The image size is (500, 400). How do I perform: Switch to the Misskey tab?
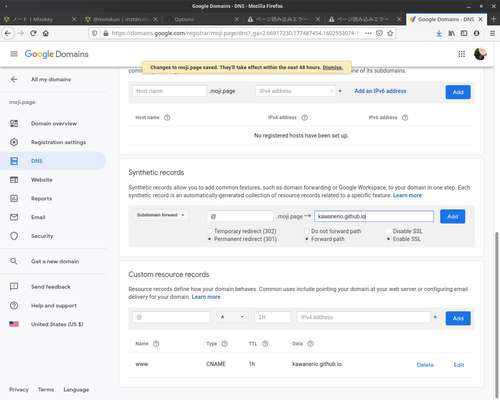[40, 19]
